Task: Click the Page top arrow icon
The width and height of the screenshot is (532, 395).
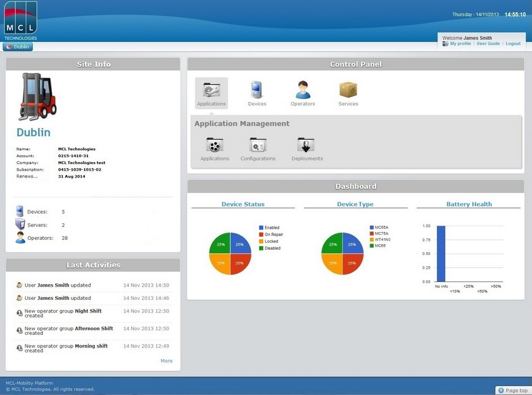Action: point(501,391)
